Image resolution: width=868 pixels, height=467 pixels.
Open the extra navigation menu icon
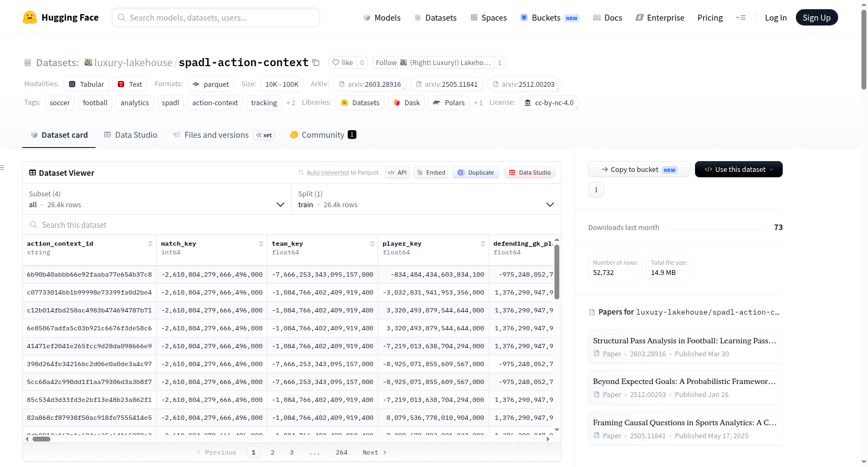click(741, 17)
